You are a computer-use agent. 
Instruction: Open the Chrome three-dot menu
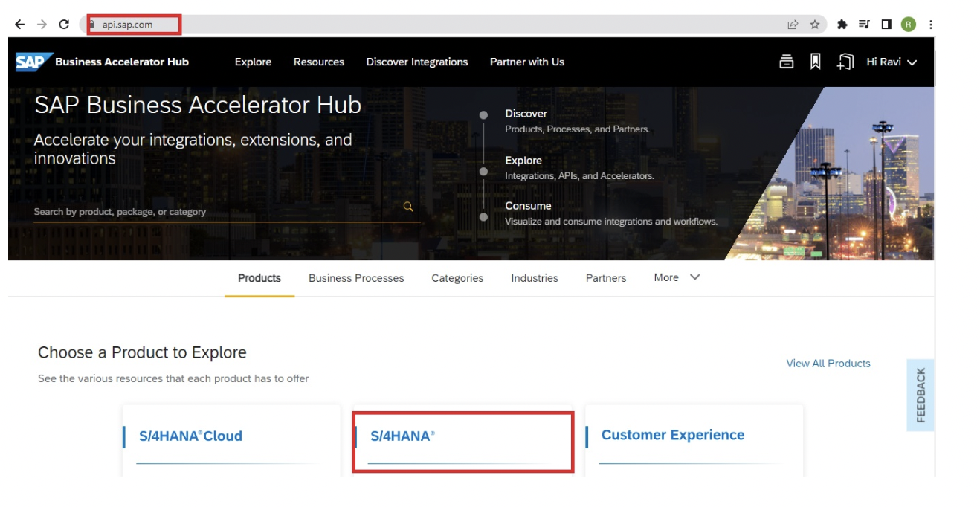tap(930, 25)
